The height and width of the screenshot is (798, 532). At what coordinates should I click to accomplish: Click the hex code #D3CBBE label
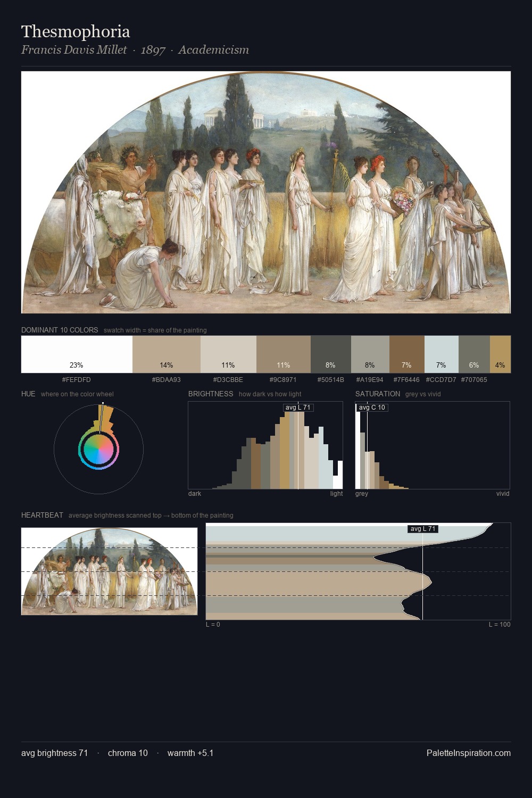tap(228, 380)
